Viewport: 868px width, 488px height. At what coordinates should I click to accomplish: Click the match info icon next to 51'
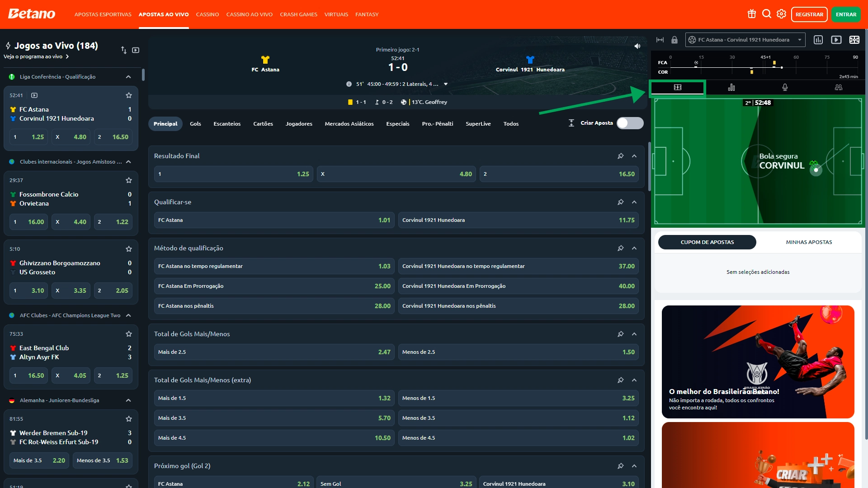[x=349, y=84]
